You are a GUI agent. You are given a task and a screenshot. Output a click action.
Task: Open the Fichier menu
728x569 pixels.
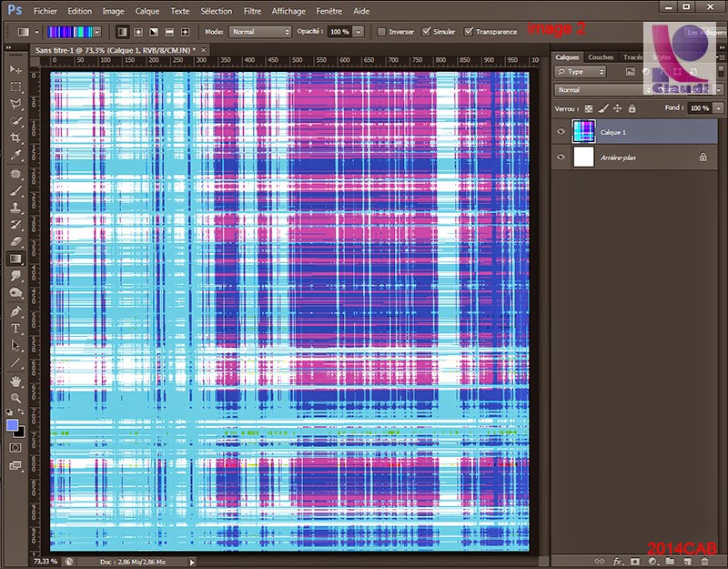45,11
